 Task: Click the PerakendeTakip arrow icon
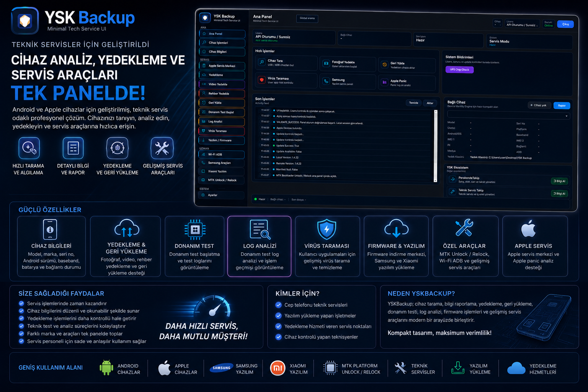(x=452, y=179)
